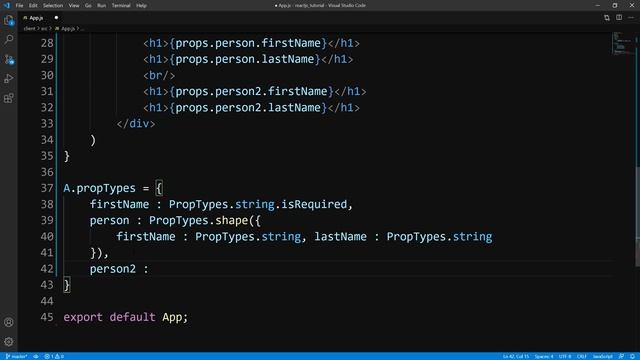Close the unsaved App.js tab dot
The width and height of the screenshot is (640, 360).
56,18
